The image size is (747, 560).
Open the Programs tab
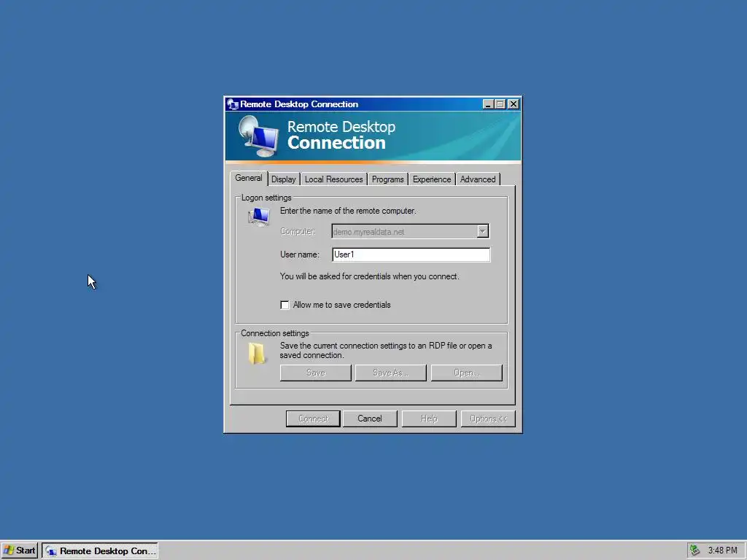tap(387, 179)
